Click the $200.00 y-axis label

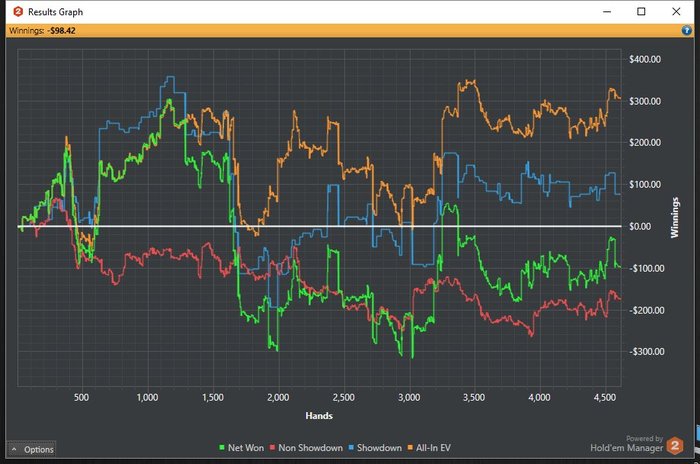coord(645,142)
